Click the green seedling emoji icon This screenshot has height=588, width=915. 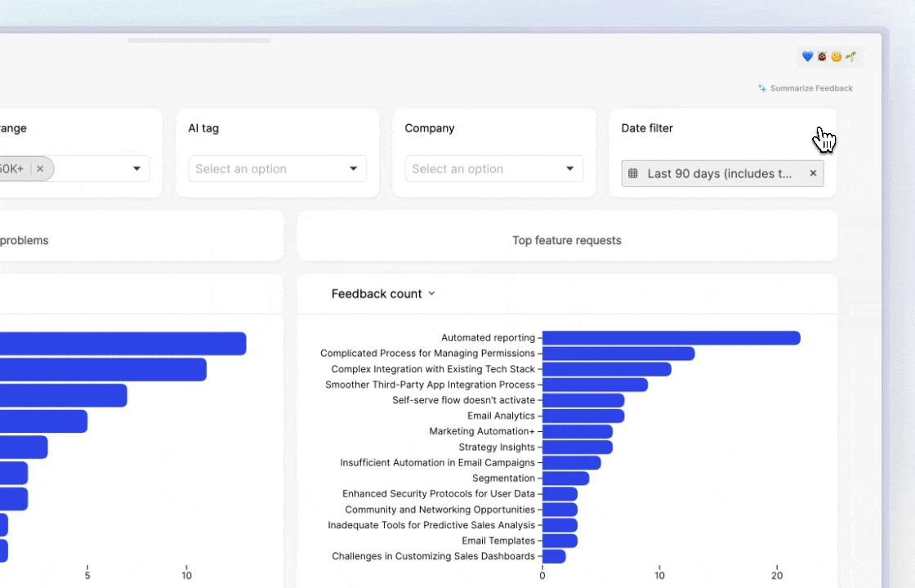(850, 56)
